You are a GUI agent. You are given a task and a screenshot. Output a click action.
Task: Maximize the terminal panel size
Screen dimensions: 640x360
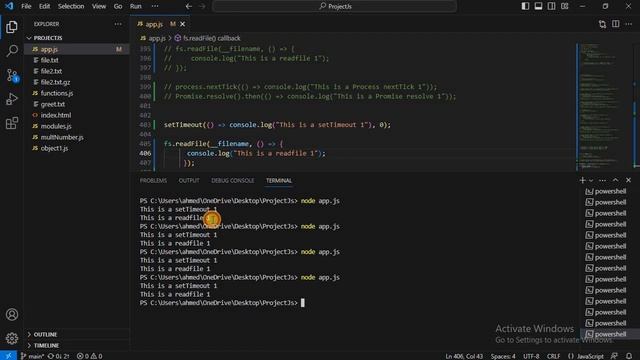(x=616, y=180)
